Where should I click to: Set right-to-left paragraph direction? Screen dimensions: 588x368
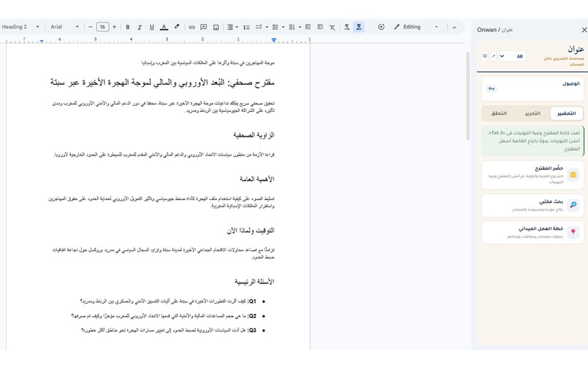tap(359, 27)
